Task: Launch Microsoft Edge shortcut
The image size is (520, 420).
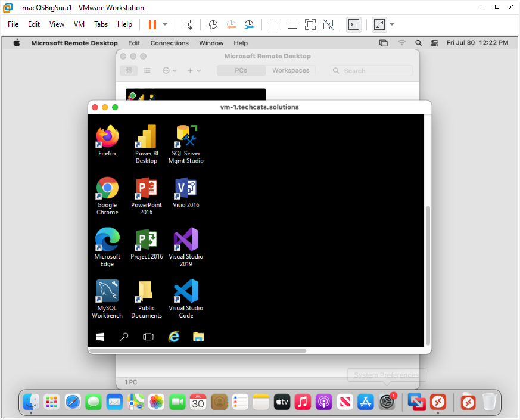Action: (107, 247)
